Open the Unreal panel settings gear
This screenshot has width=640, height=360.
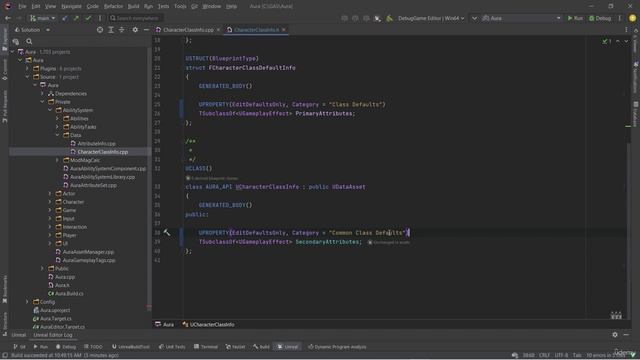pos(615,335)
